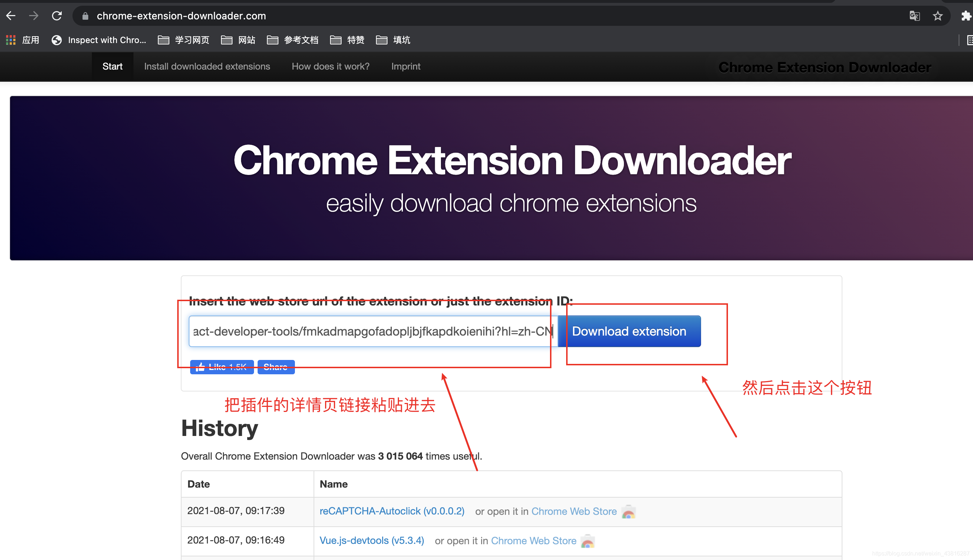This screenshot has height=560, width=973.
Task: Click web store icon in Vue.js-devtools row
Action: 588,541
